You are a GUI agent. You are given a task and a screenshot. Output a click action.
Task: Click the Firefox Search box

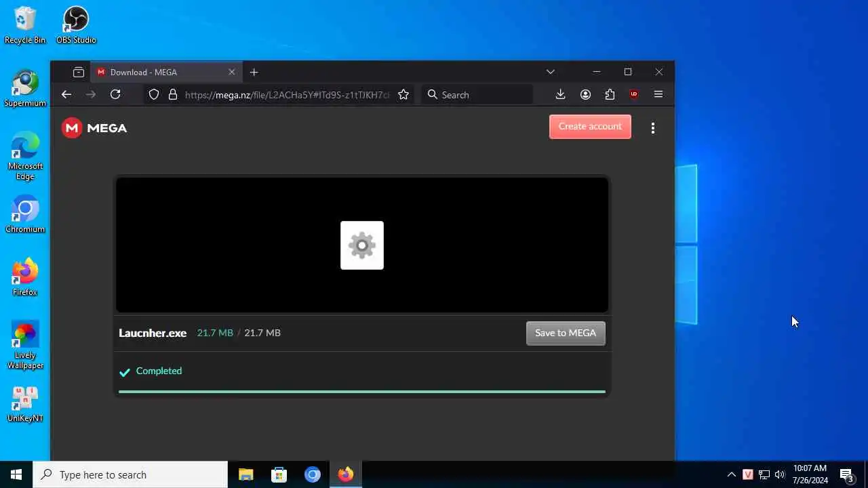click(x=478, y=95)
